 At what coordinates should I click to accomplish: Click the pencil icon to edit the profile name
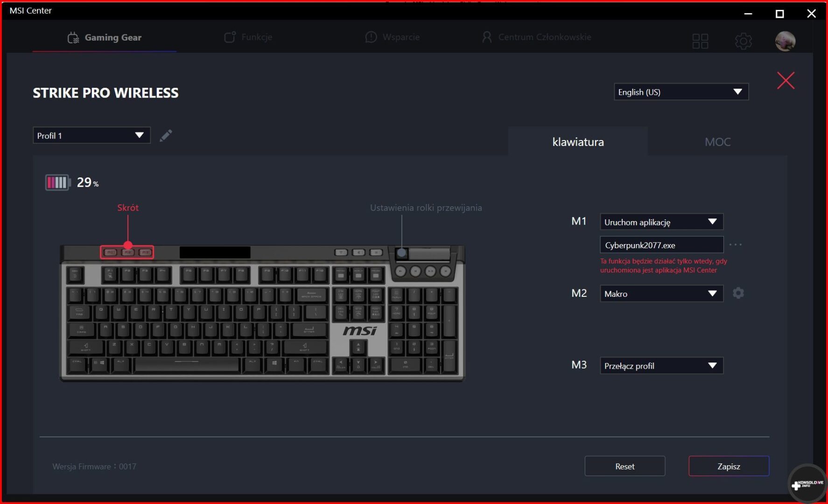[166, 135]
